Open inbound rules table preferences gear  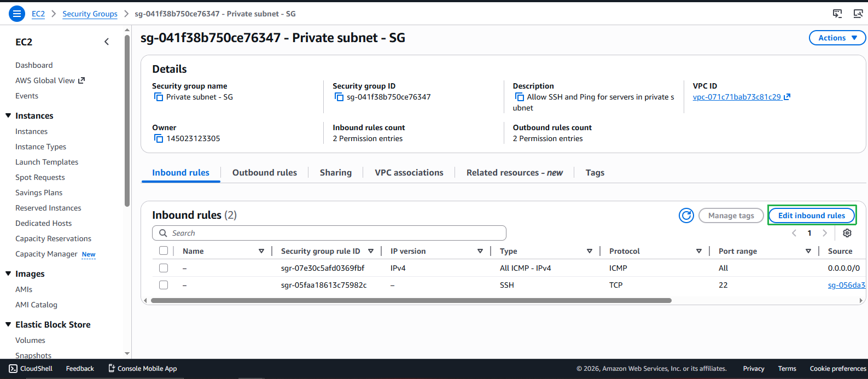coord(847,233)
